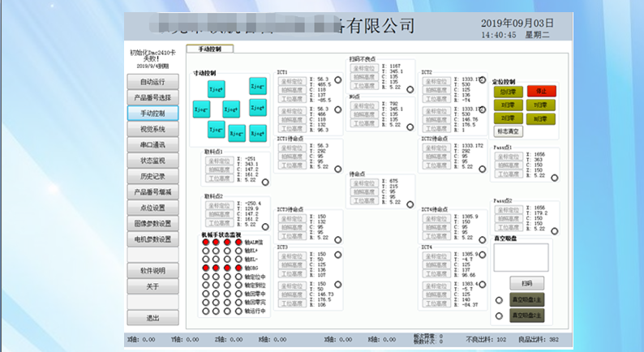Click the ICT2待命点 round indicator
Viewport: 644px width, 352px height.
point(482,169)
